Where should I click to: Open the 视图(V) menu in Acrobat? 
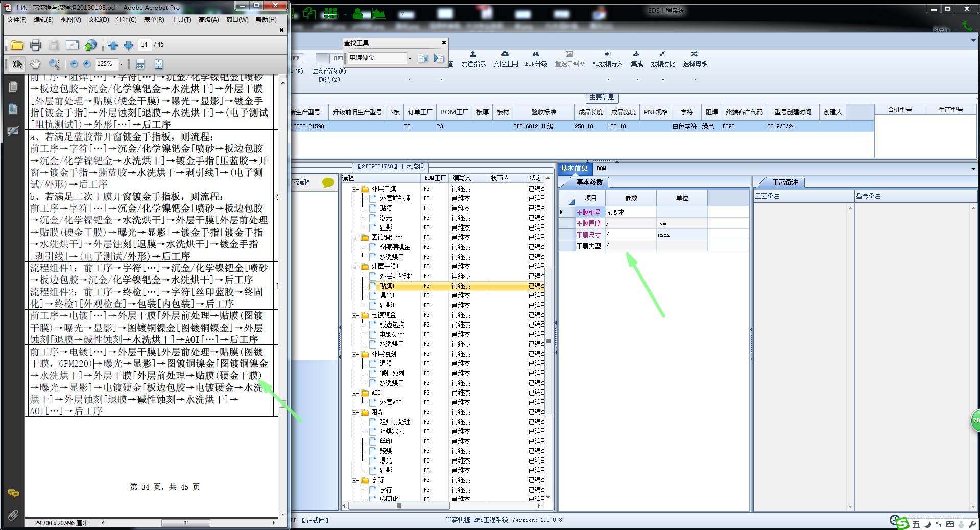(x=70, y=20)
